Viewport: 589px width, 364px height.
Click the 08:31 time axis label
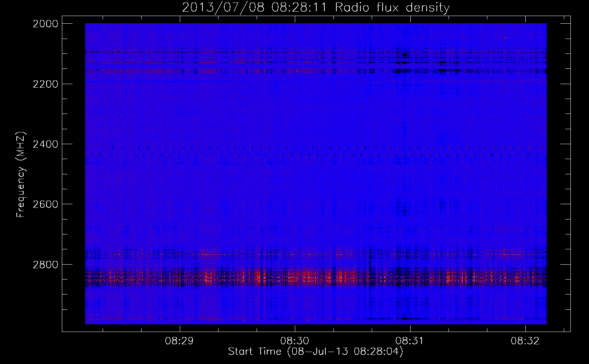[x=410, y=341]
